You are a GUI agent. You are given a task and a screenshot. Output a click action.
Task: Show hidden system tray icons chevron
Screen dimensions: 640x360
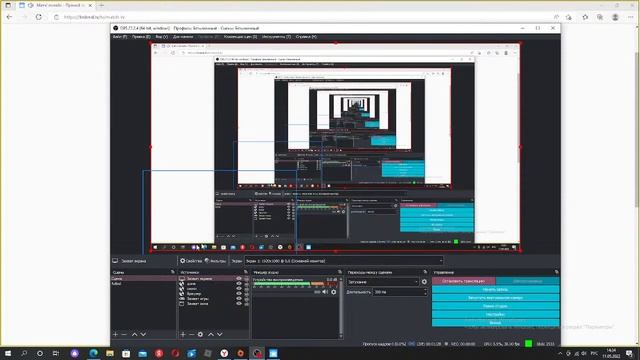pyautogui.click(x=560, y=353)
